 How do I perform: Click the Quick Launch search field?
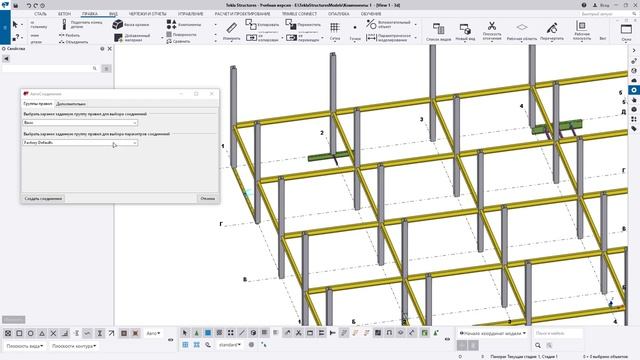coord(608,14)
